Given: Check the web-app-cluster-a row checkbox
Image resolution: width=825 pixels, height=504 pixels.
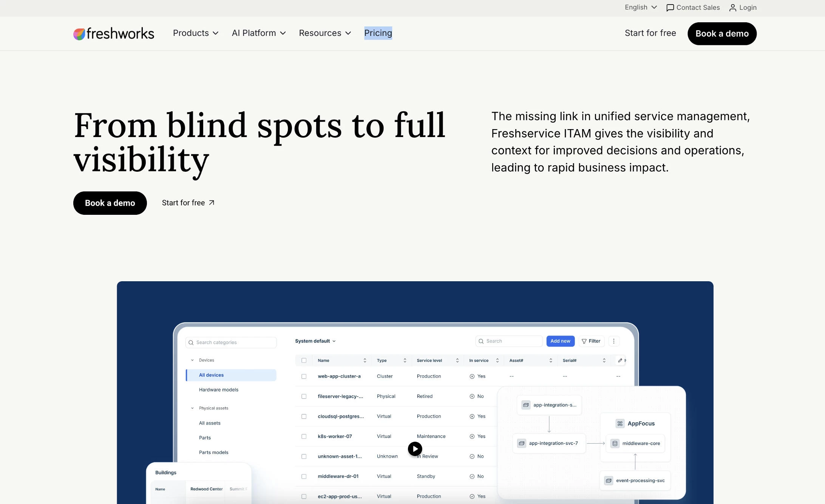Looking at the screenshot, I should pos(304,376).
